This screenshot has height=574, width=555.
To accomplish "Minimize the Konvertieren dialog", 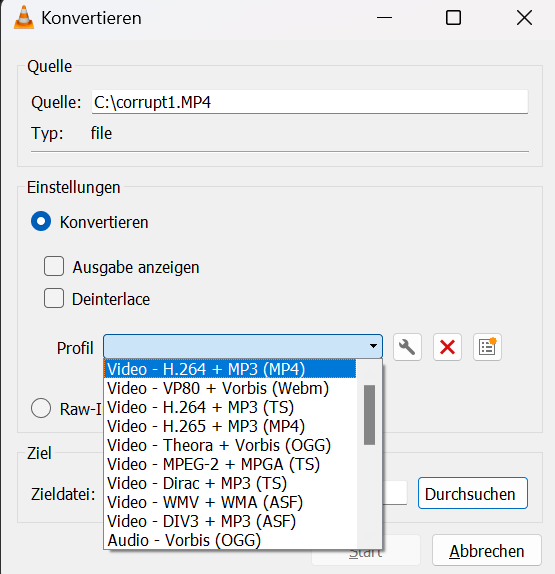I will 384,18.
